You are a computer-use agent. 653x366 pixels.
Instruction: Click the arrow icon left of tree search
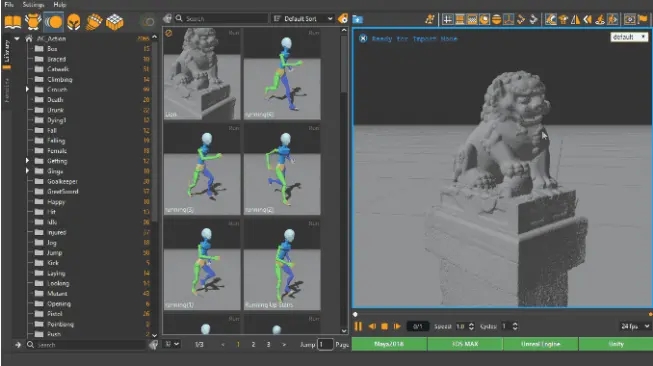[x=18, y=345]
